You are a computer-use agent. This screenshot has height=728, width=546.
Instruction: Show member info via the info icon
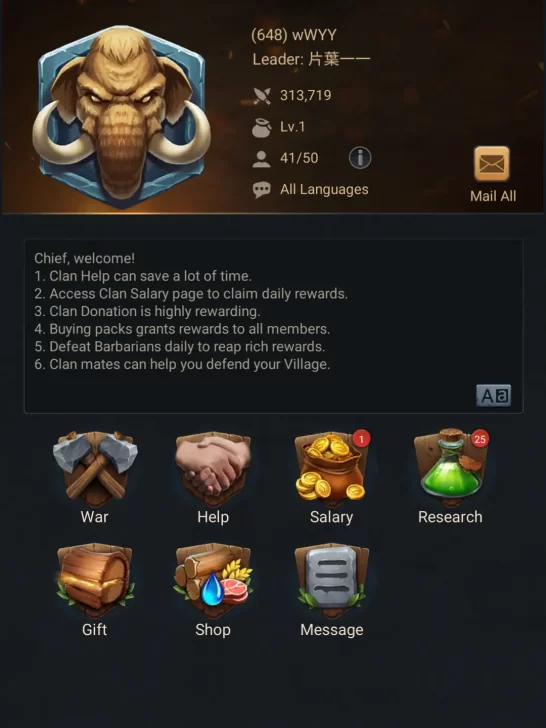pos(360,158)
